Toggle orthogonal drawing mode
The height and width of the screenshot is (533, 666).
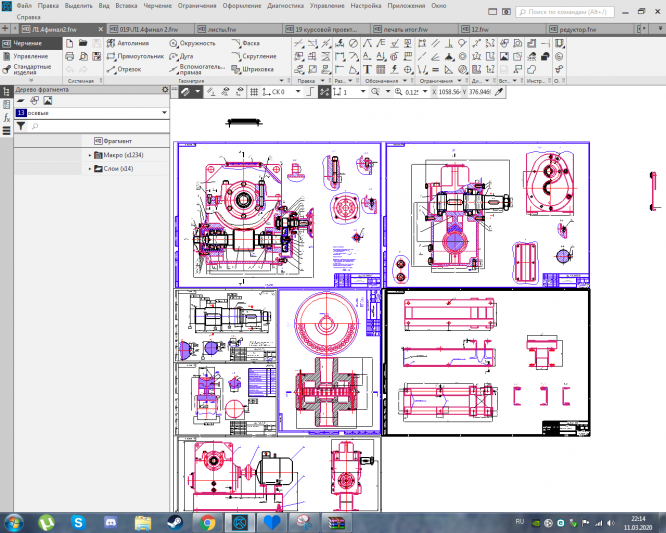[x=310, y=92]
